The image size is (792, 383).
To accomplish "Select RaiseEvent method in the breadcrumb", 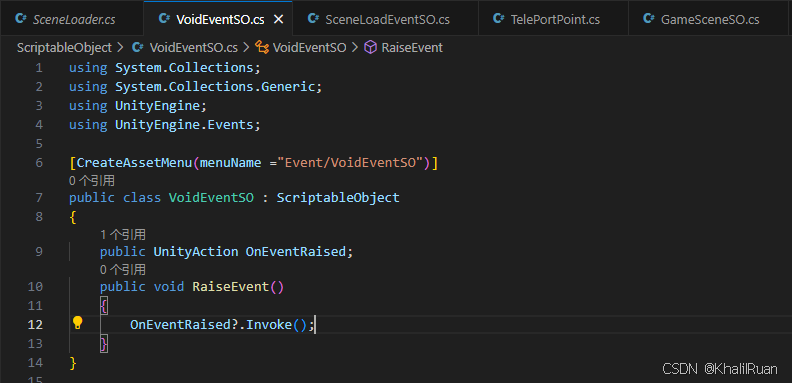I will click(x=412, y=47).
